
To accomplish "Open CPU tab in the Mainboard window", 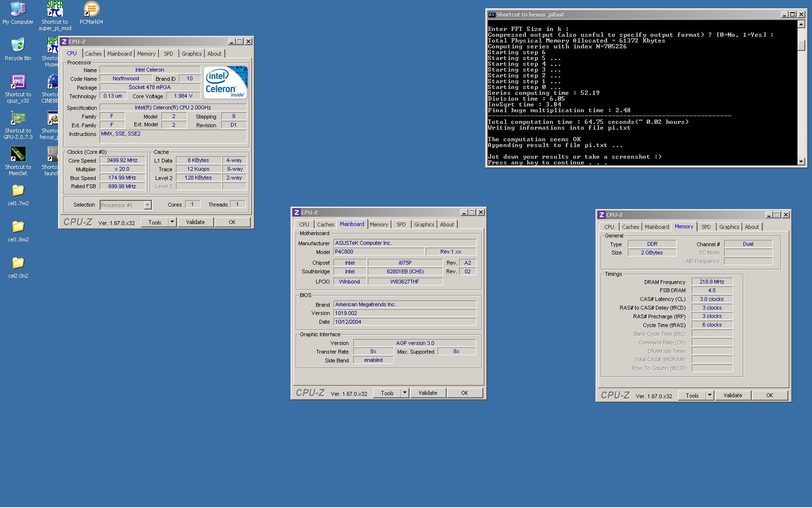I will coord(304,224).
